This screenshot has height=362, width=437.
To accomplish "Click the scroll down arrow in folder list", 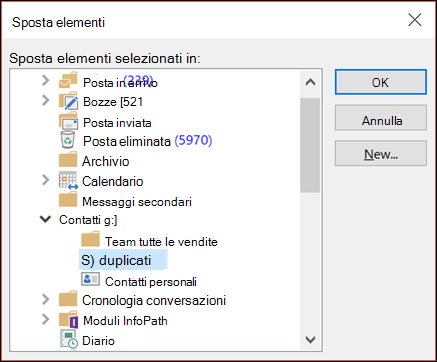I will (310, 340).
